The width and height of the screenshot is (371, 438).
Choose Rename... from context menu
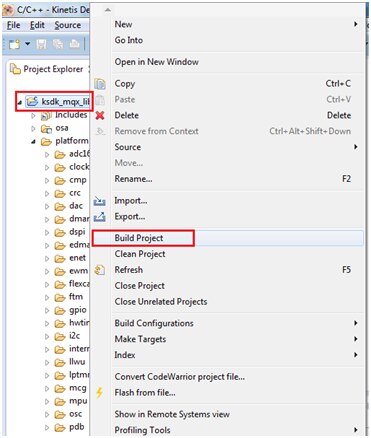pos(227,179)
